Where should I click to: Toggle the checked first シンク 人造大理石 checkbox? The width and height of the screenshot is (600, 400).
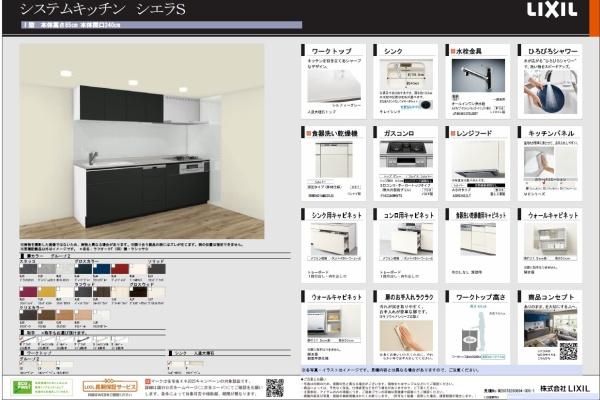click(x=170, y=363)
